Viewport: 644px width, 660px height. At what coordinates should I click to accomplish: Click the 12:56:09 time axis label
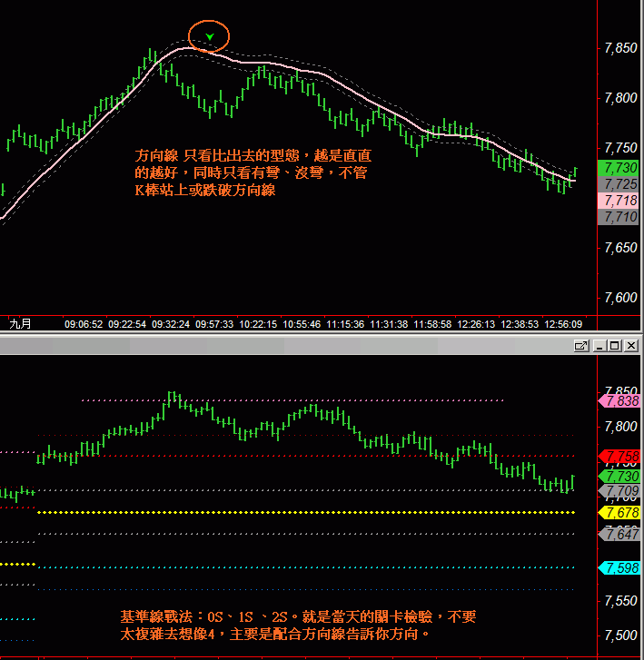click(563, 324)
